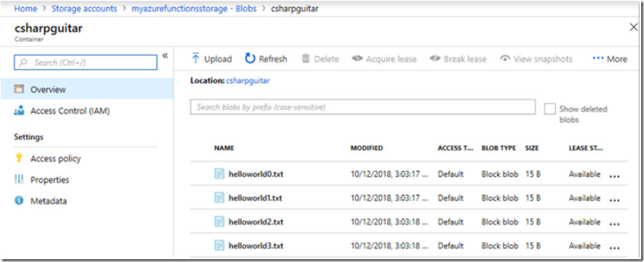Open context menu for helloworld1.txt row
This screenshot has height=262, width=644.
[614, 200]
